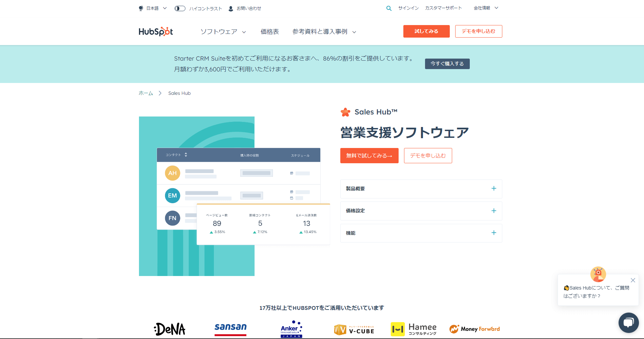644x339 pixels.
Task: Click the DeNA logo
Action: (169, 329)
